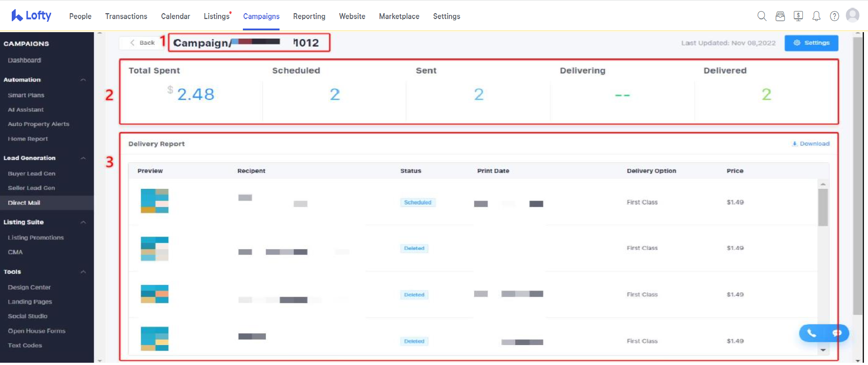Click the Back button
This screenshot has height=365, width=868.
142,43
